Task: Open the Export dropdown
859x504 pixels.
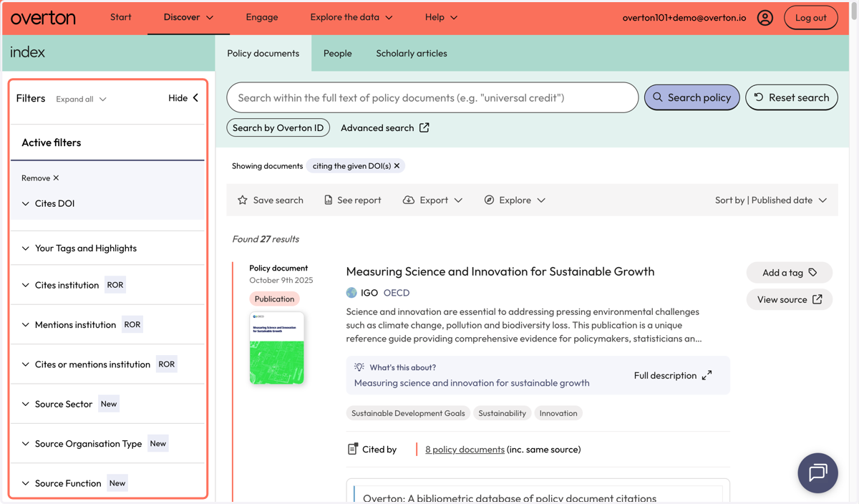Action: click(x=432, y=200)
